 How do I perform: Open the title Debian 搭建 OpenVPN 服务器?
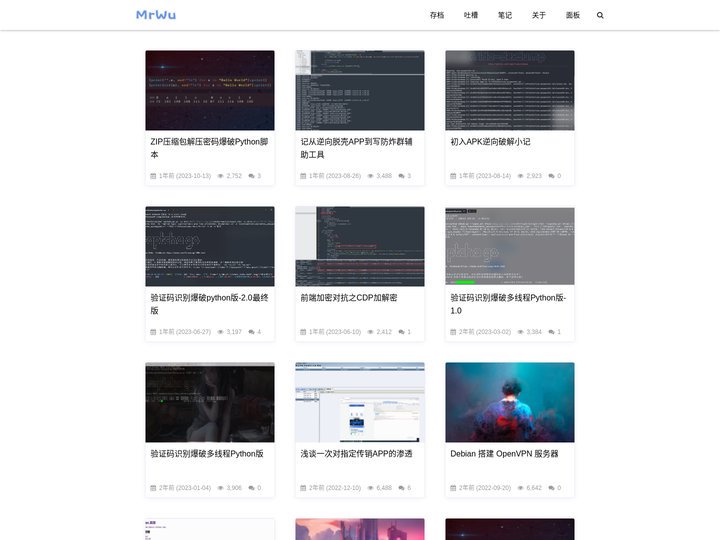[504, 454]
